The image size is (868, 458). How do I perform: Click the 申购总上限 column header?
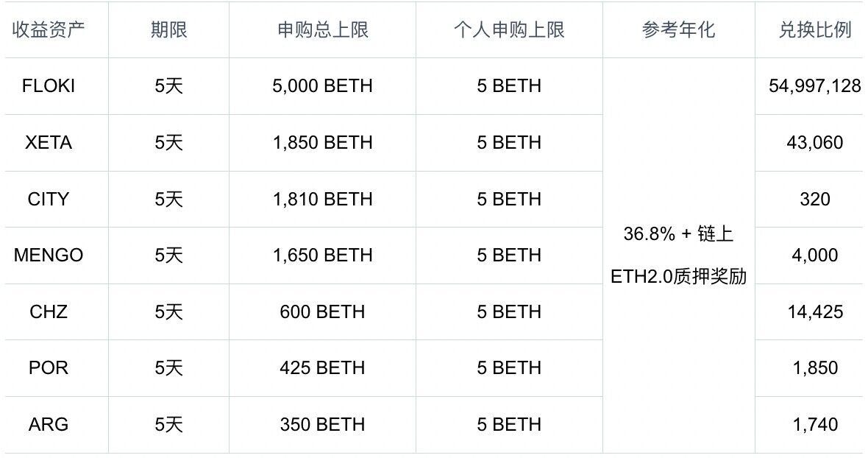click(322, 29)
